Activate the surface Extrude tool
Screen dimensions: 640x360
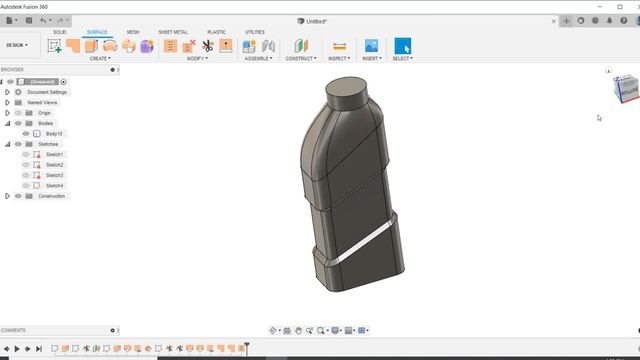(91, 46)
